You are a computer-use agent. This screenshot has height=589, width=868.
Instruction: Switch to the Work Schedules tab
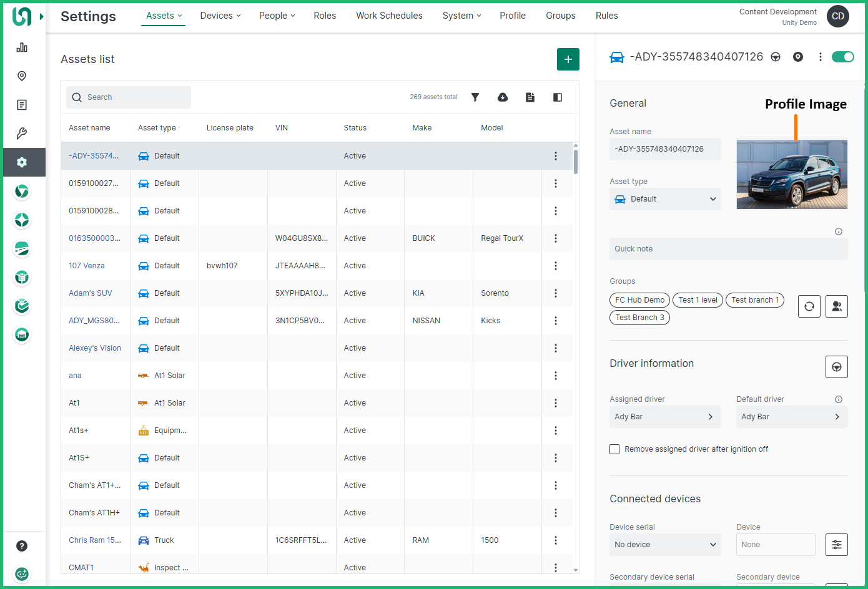point(389,16)
